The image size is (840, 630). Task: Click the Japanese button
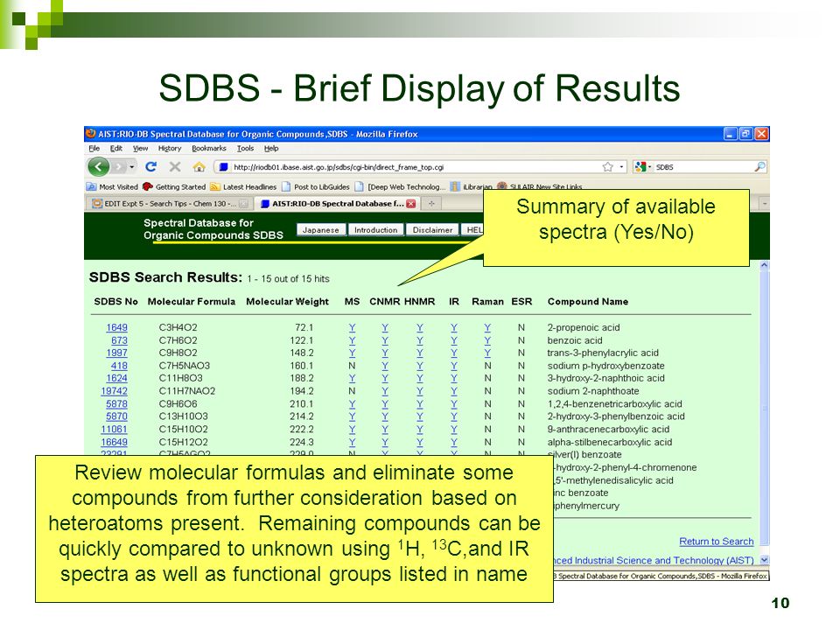(x=321, y=230)
